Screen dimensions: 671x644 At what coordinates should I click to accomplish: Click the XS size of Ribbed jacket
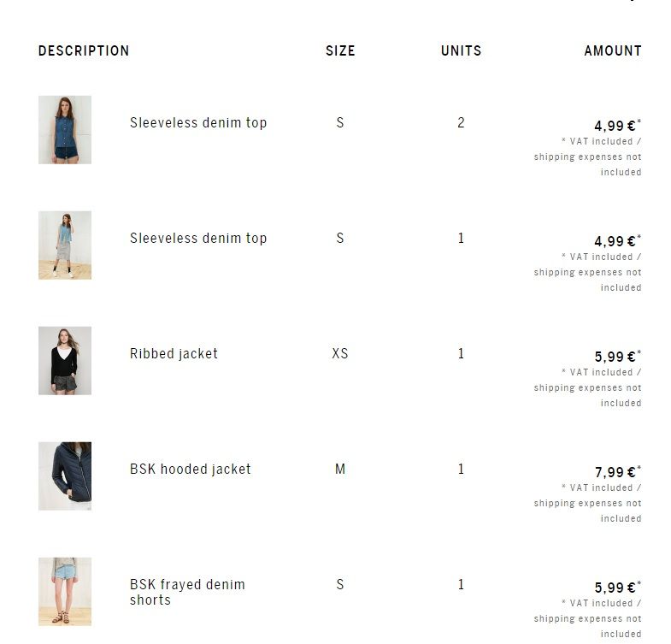tap(340, 354)
